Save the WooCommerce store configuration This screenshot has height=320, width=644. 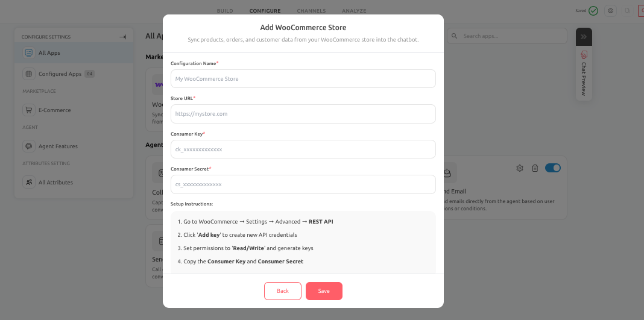point(324,291)
